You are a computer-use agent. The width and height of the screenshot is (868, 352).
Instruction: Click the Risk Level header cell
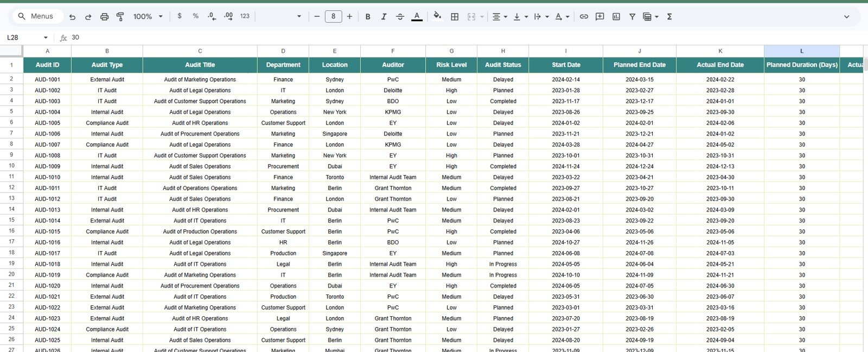(451, 65)
